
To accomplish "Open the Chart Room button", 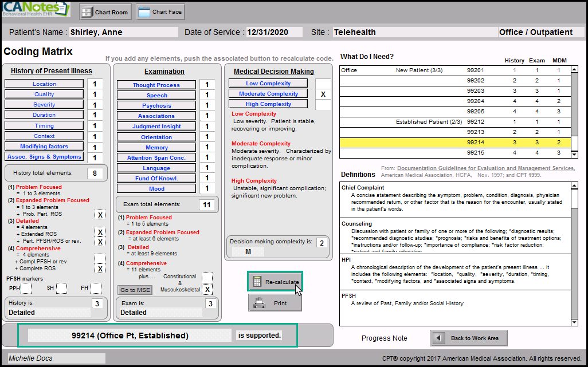I will point(105,12).
